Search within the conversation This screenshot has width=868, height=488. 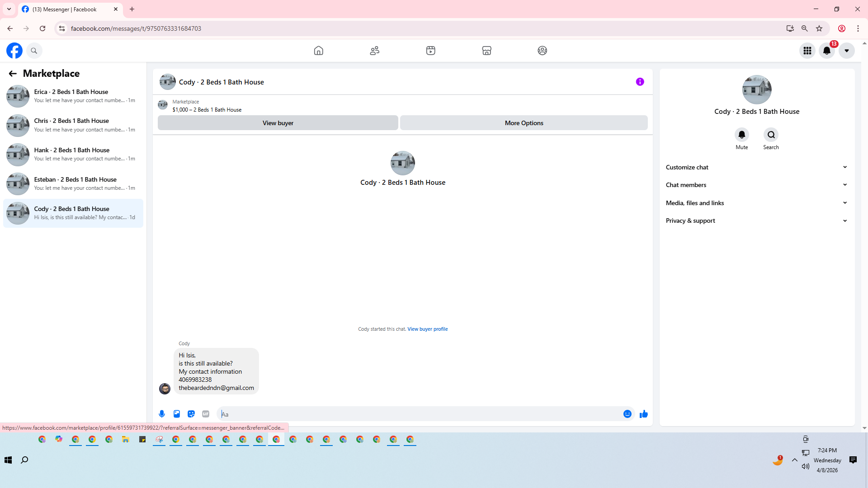pyautogui.click(x=771, y=135)
